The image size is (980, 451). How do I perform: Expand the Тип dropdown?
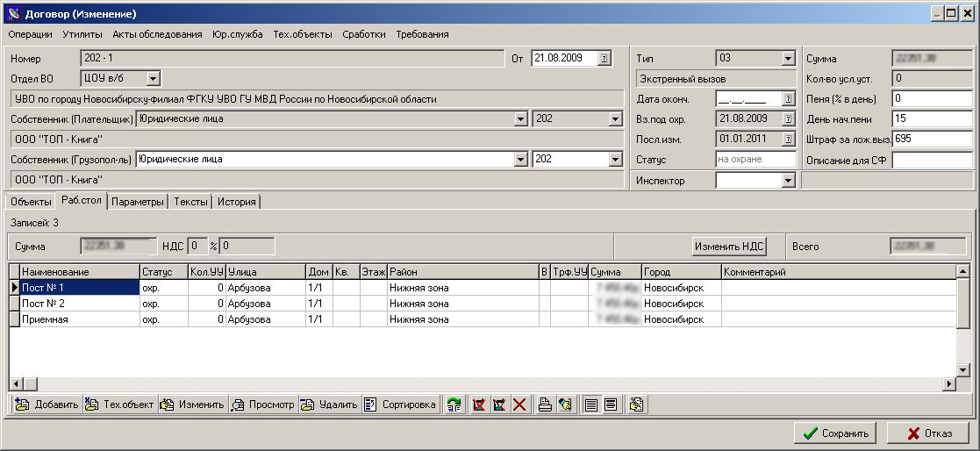tap(788, 59)
